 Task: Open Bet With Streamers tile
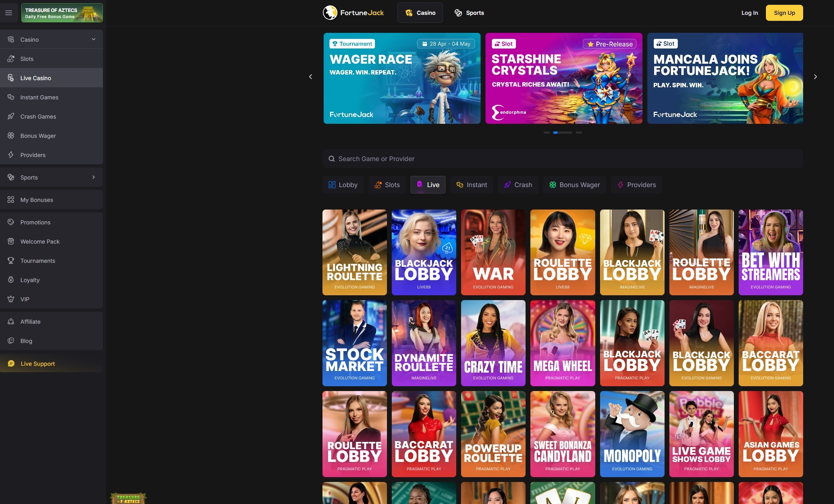[771, 252]
